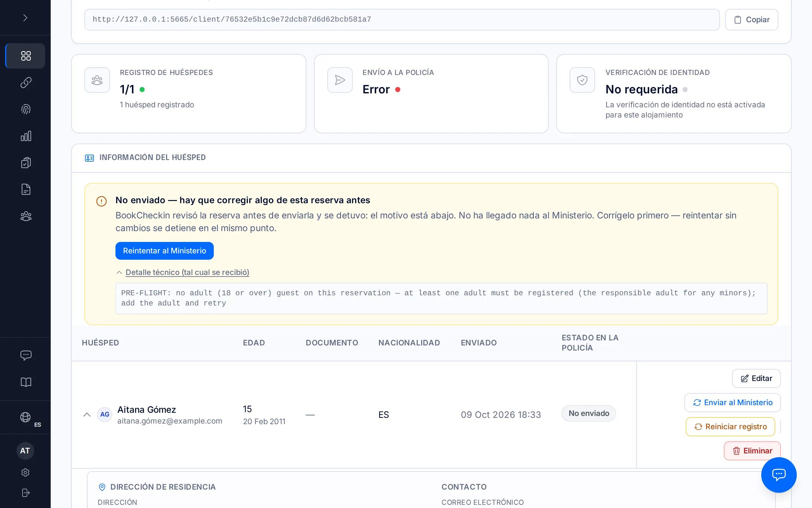Open the bar chart statistics icon
This screenshot has width=812, height=508.
25,136
